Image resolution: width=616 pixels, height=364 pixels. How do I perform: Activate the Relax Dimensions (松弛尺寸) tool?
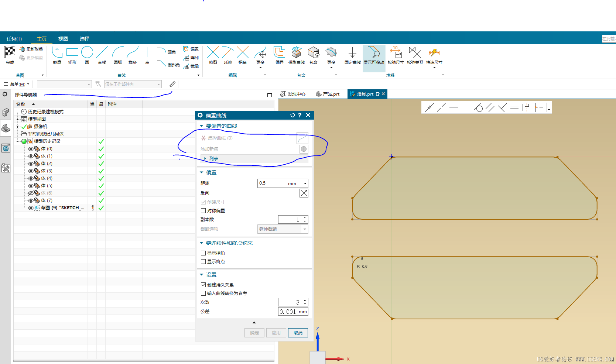point(395,53)
